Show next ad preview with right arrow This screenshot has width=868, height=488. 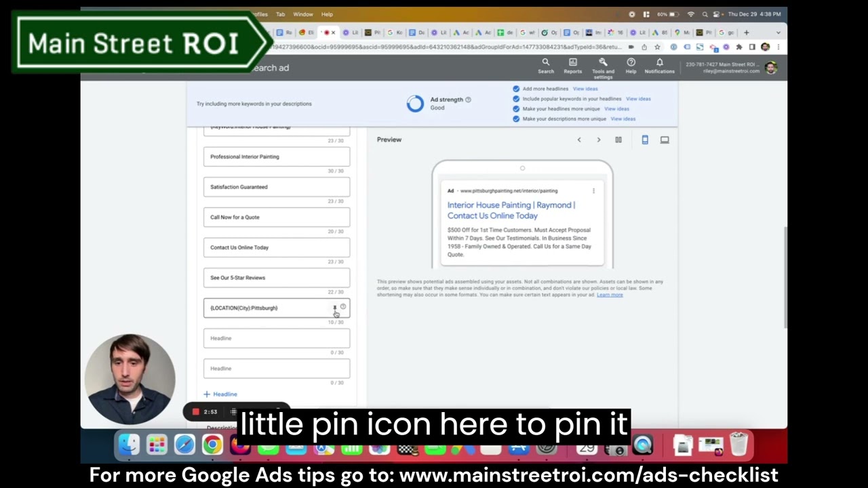[x=598, y=140]
